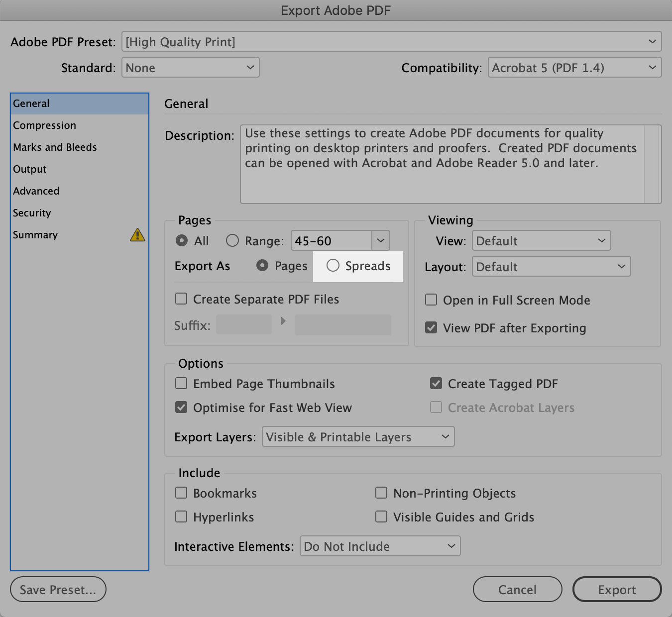Click the Description box scrollbar
672x617 pixels.
click(x=653, y=164)
